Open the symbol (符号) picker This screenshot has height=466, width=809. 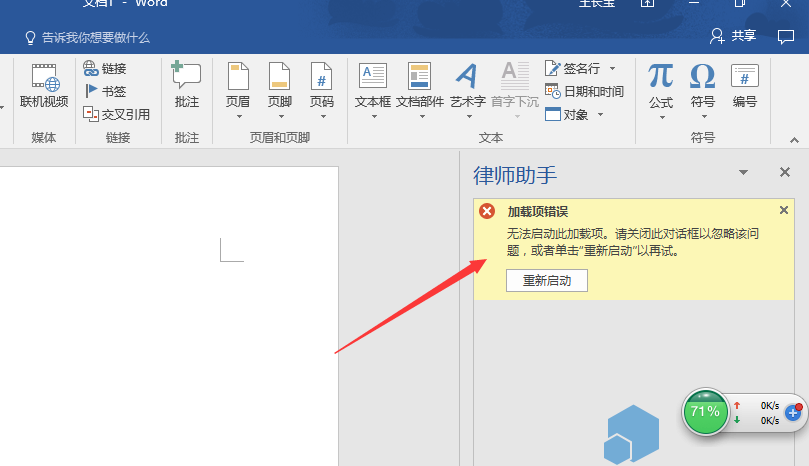703,85
